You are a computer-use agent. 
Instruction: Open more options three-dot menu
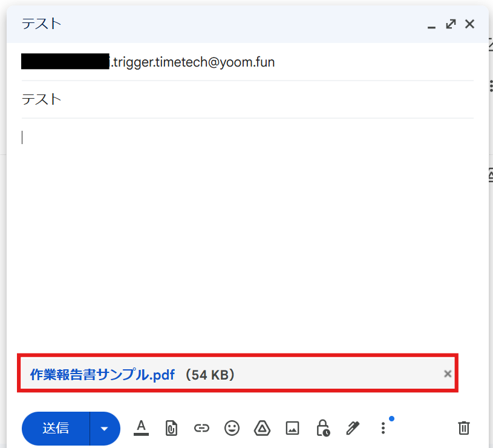383,428
